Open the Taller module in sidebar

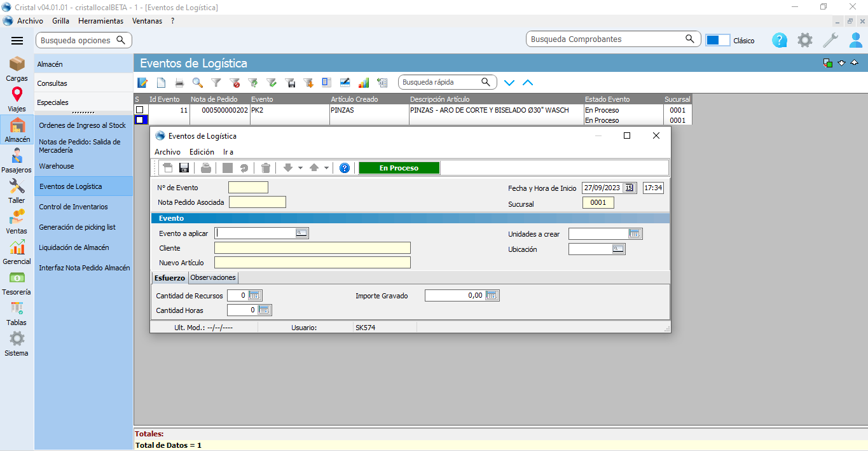[17, 190]
